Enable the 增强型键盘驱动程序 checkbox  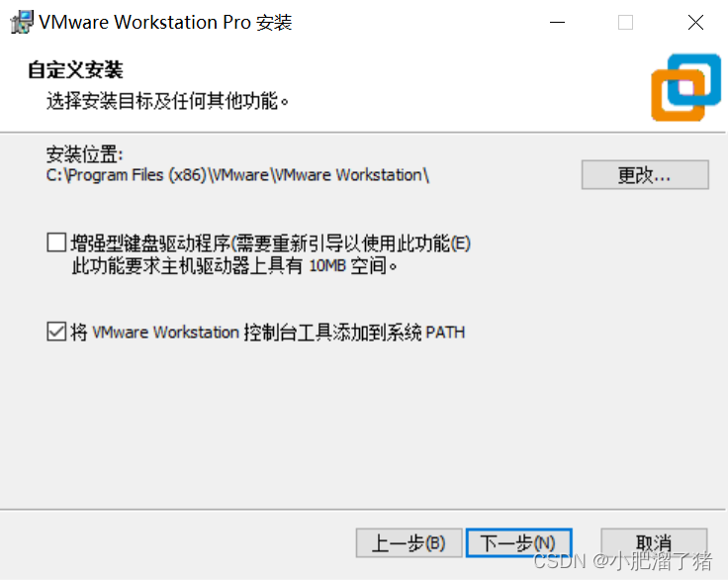(x=56, y=242)
